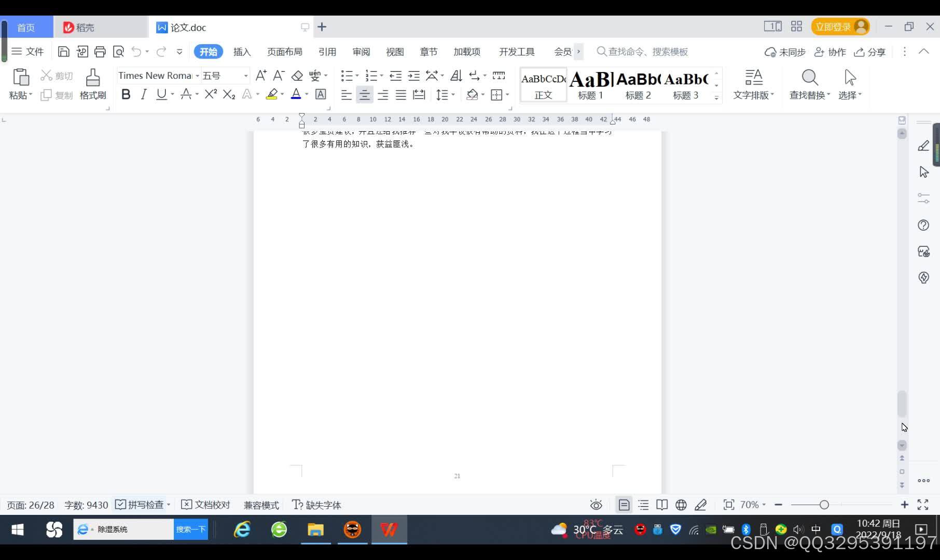Open Print Preview icon
Image resolution: width=940 pixels, height=560 pixels.
point(118,51)
